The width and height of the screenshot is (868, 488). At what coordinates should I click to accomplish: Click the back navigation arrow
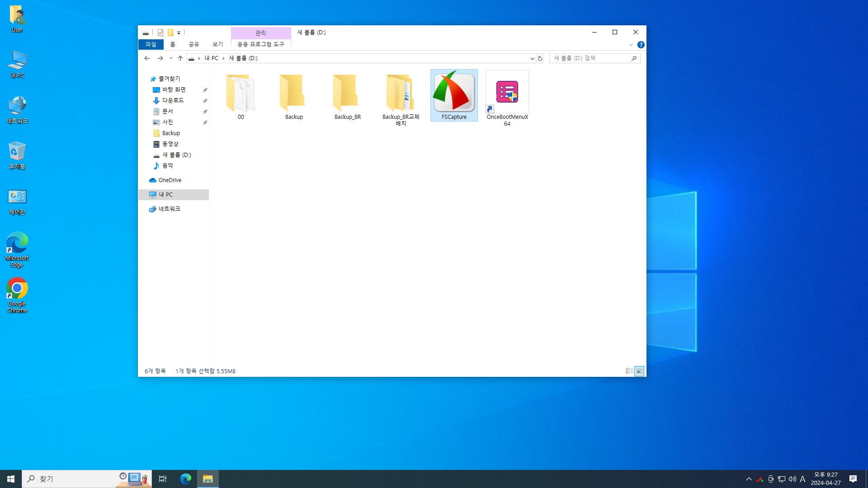147,58
